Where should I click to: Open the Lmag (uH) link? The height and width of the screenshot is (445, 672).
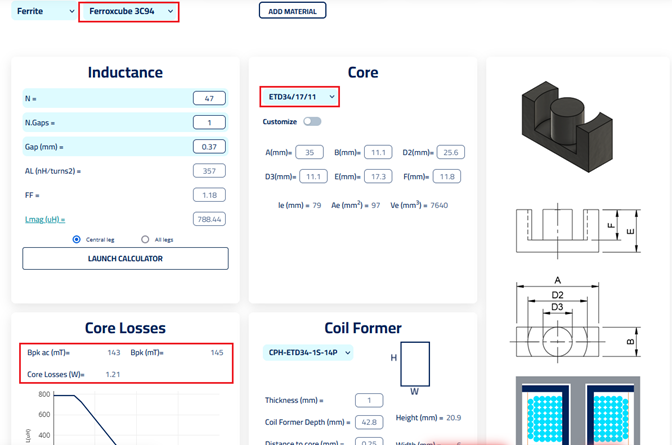tap(45, 219)
